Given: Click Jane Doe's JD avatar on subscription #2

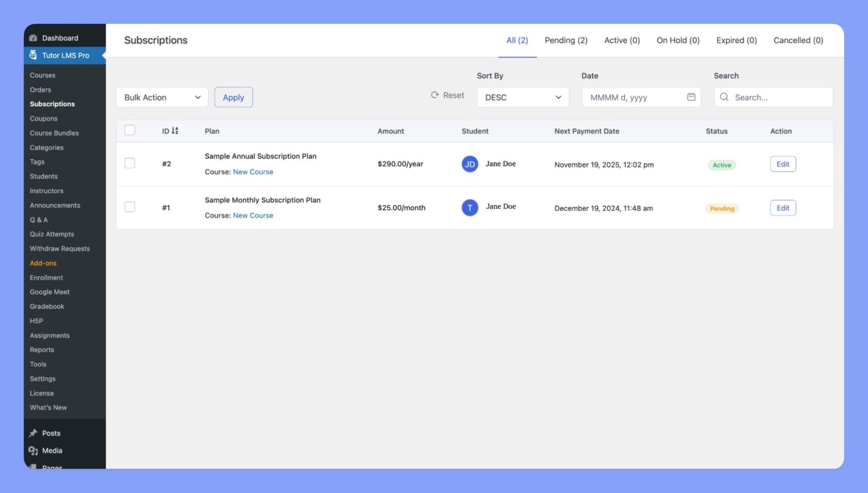Looking at the screenshot, I should 470,164.
